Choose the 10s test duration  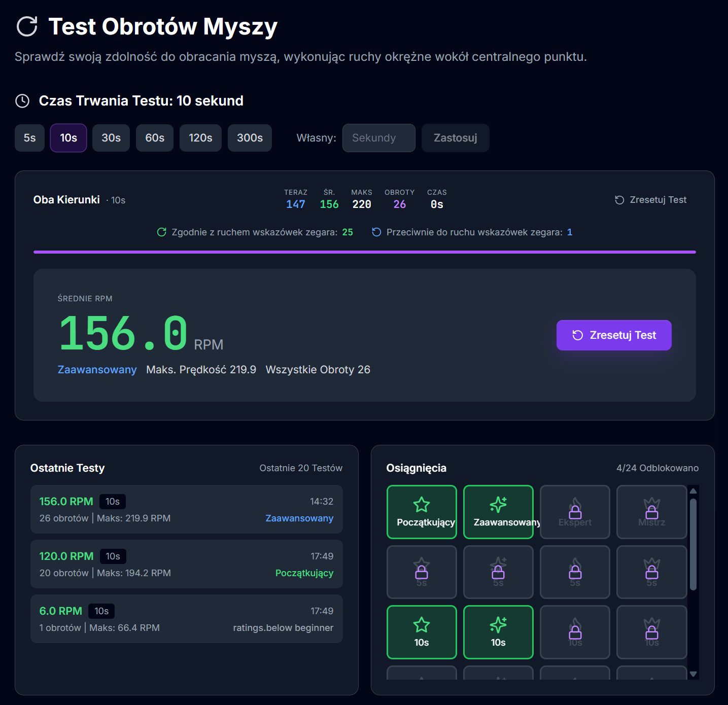coord(68,138)
